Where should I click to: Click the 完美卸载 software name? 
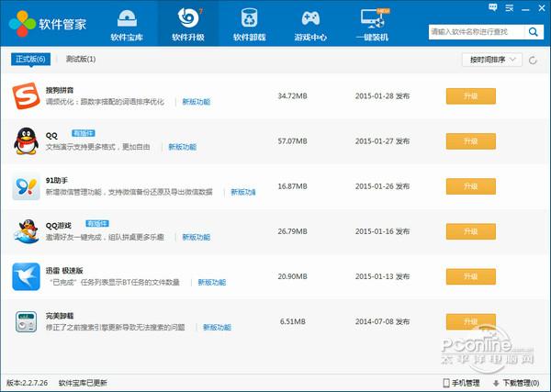click(60, 316)
